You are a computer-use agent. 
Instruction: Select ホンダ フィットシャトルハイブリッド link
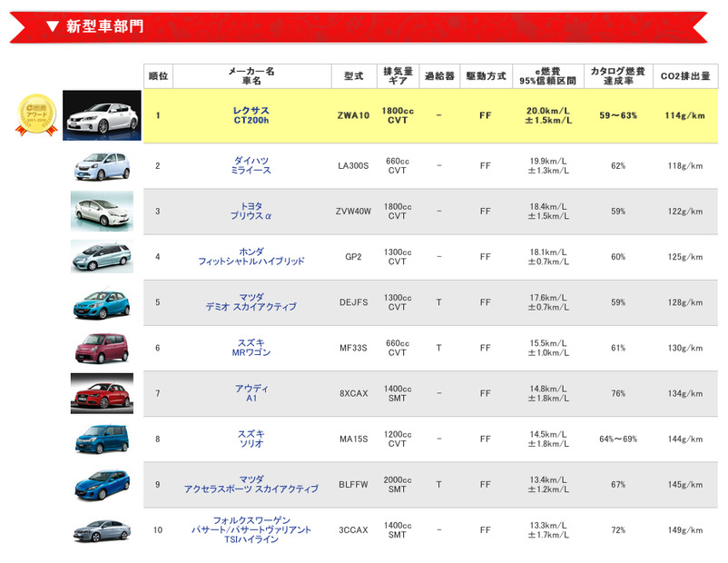click(x=251, y=257)
